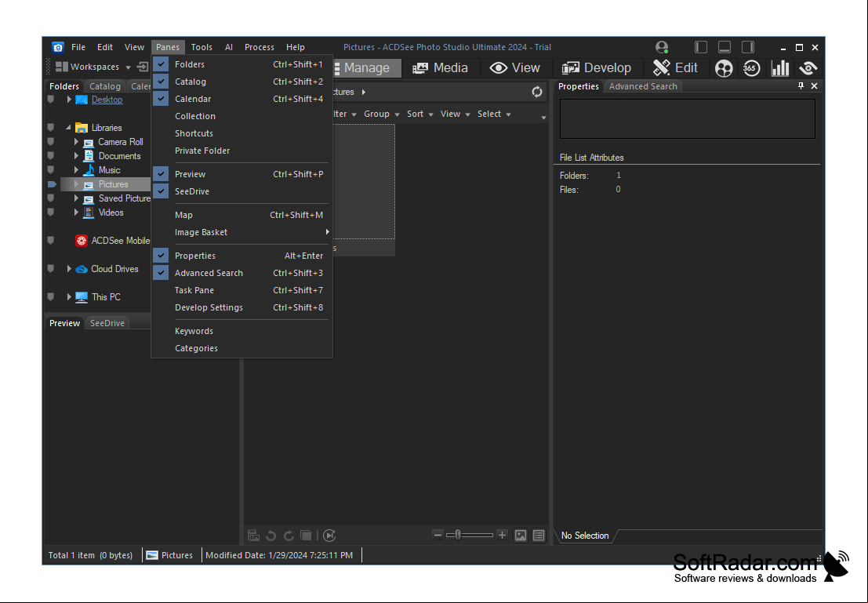Open the account profile icon
The height and width of the screenshot is (603, 868).
[662, 47]
